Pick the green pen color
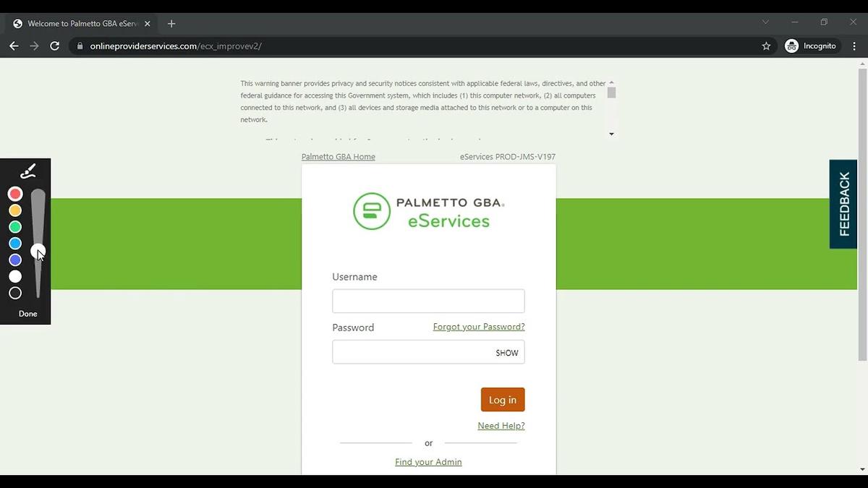This screenshot has height=488, width=868. tap(15, 227)
